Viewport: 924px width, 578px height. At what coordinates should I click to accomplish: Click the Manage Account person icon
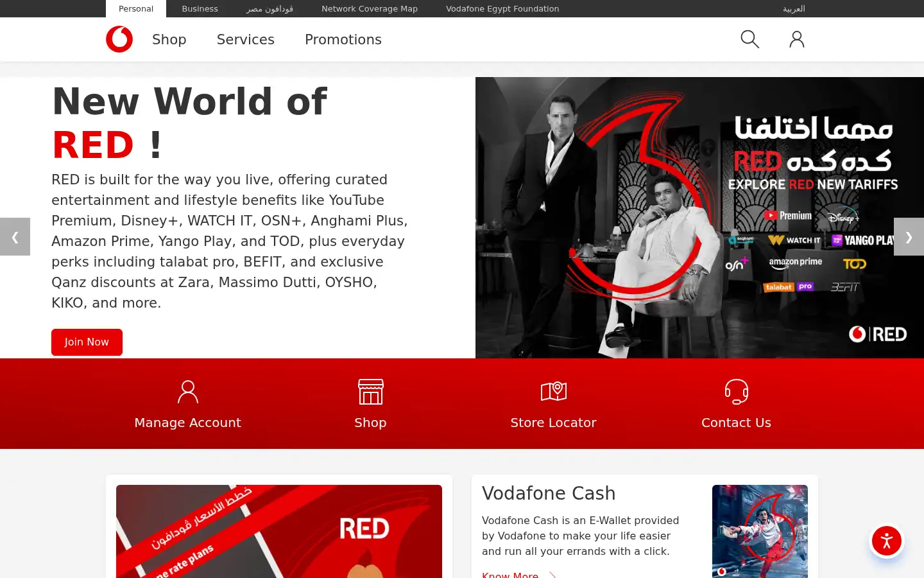tap(188, 392)
